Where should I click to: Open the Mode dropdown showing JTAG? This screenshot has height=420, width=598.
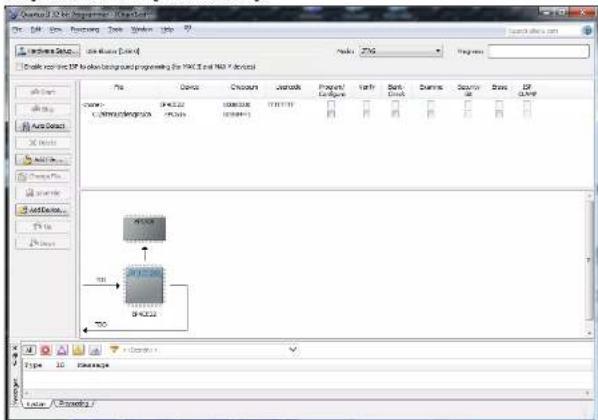click(401, 51)
